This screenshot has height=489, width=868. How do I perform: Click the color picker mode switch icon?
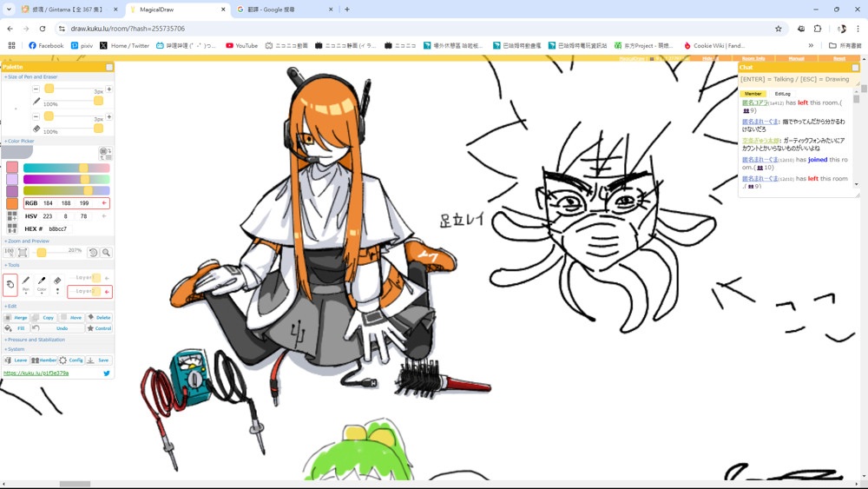click(106, 154)
